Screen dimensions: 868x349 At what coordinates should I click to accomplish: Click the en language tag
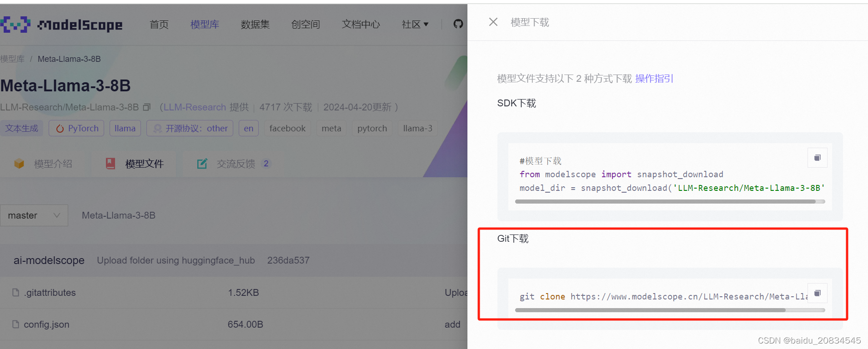(248, 129)
